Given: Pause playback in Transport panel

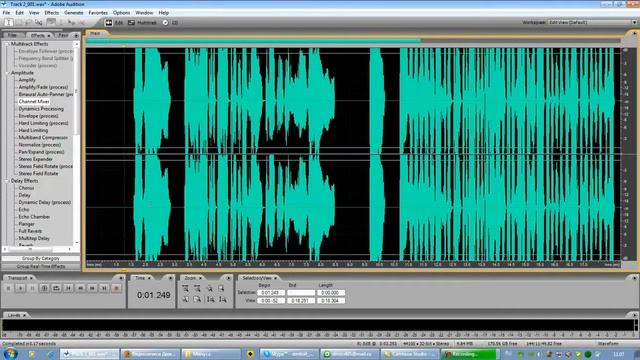Looking at the screenshot, I should [32, 288].
